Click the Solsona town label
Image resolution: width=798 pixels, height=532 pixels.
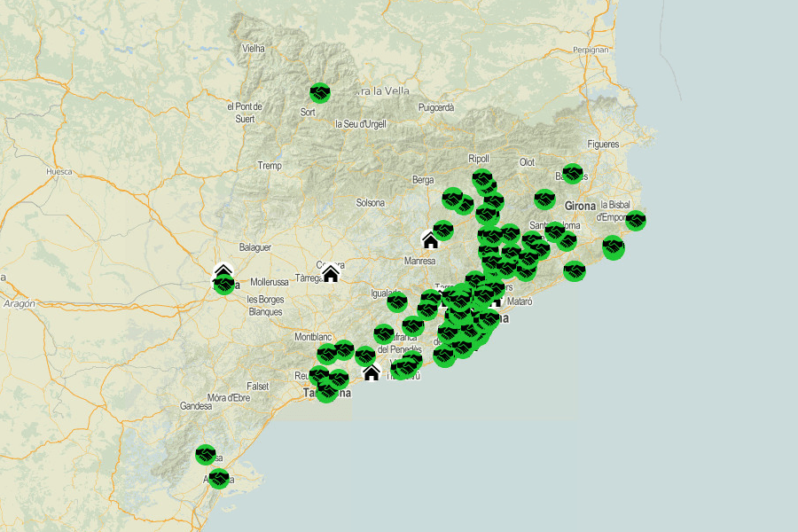point(370,203)
